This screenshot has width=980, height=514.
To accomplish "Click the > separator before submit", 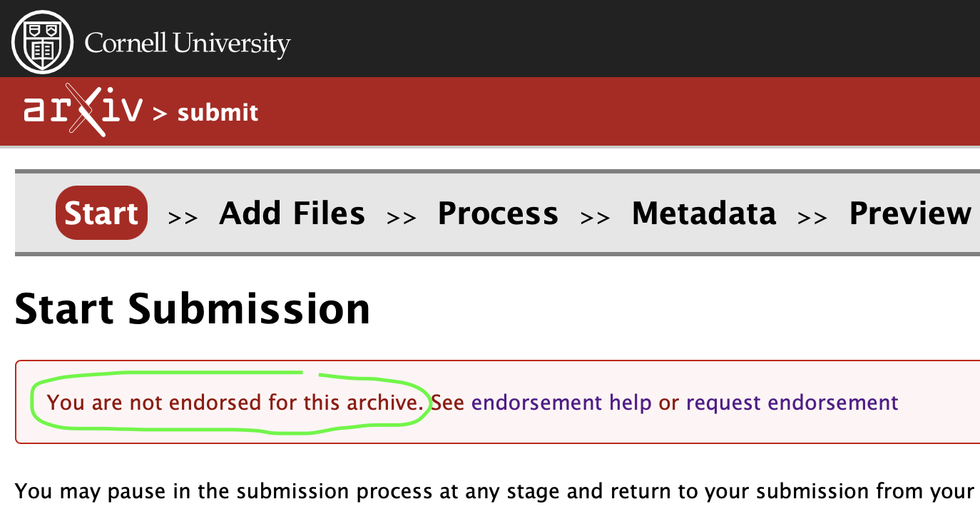I will pyautogui.click(x=160, y=114).
